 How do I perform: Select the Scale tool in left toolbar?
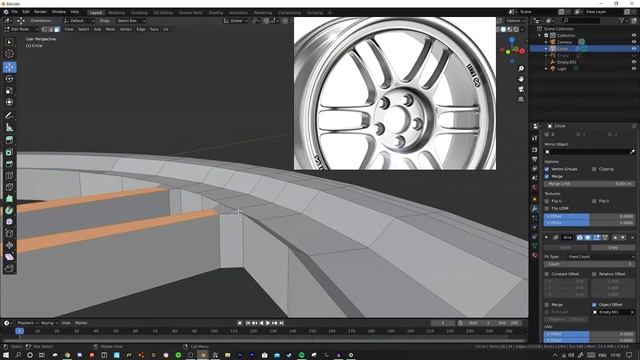pyautogui.click(x=9, y=91)
